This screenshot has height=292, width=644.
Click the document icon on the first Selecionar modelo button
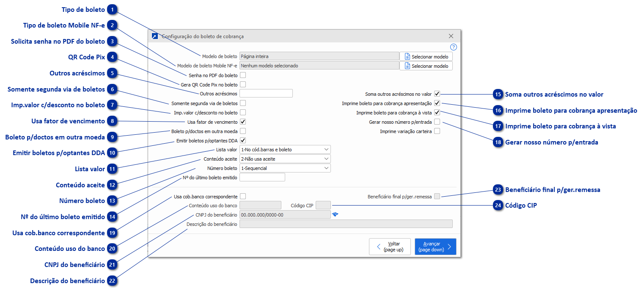407,56
